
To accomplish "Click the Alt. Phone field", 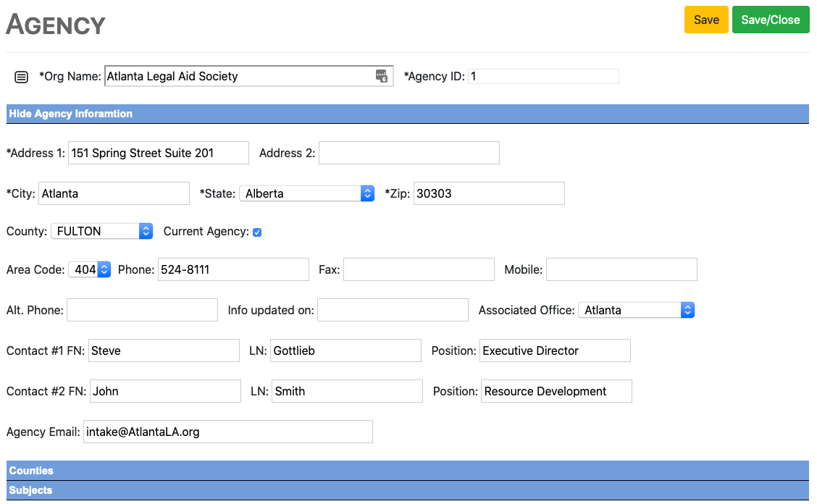I will click(x=142, y=310).
